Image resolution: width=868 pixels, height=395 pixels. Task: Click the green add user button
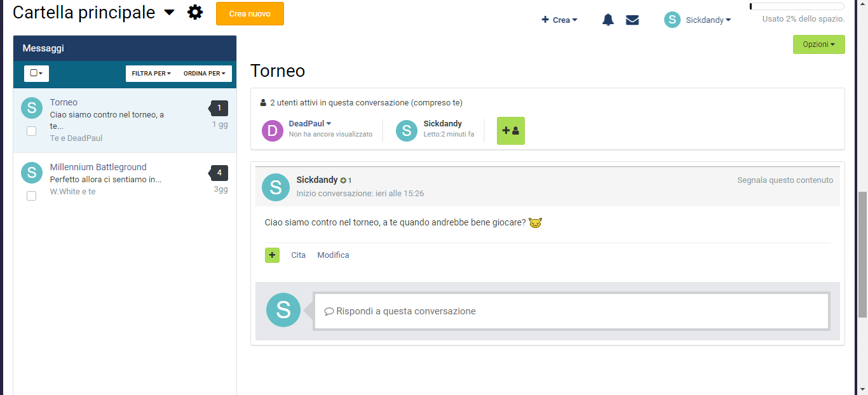pos(510,131)
